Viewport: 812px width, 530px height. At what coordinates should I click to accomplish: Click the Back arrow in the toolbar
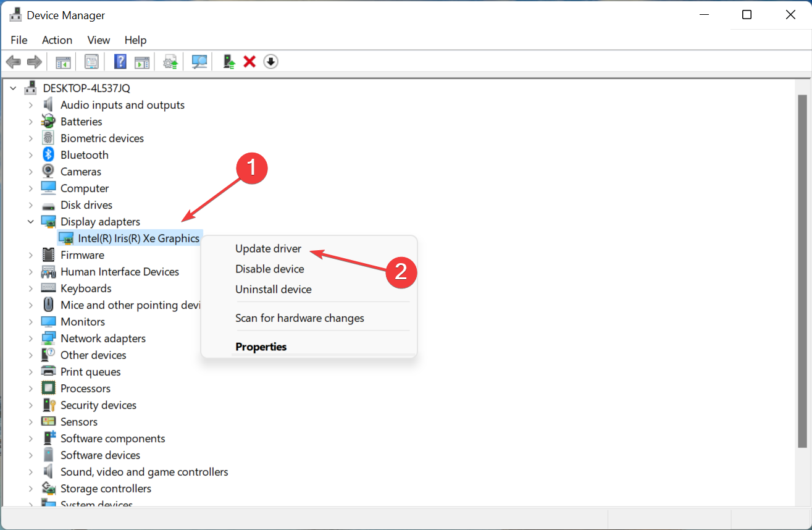coord(14,62)
